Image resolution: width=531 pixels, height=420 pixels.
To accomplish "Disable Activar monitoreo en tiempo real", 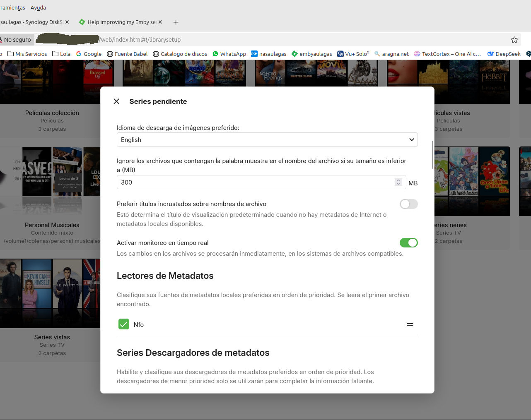I will click(408, 243).
